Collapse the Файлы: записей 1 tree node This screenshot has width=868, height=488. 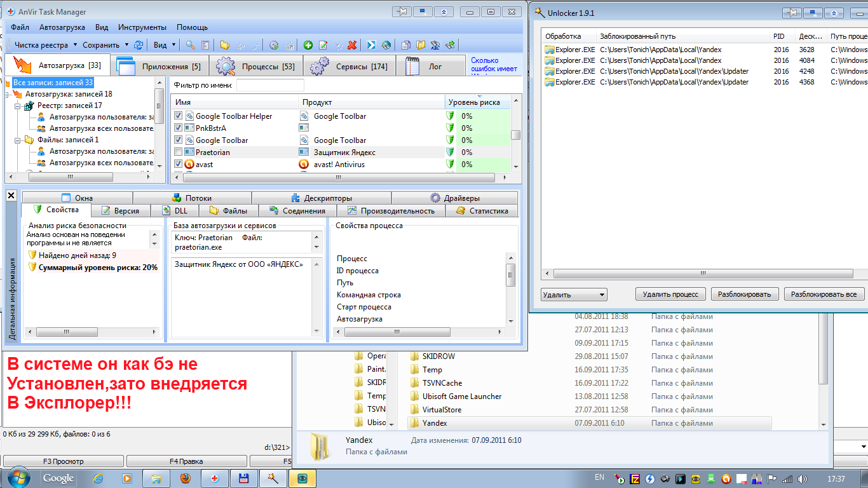(x=18, y=140)
